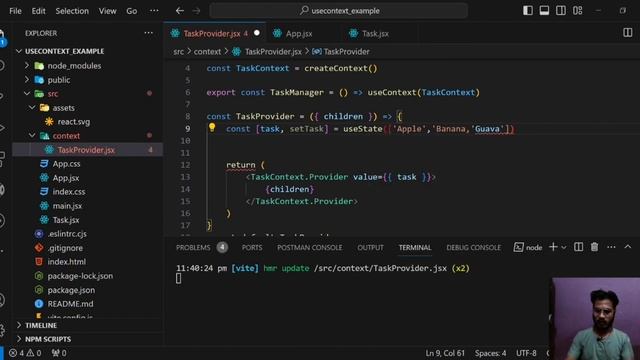
Task: Open the File menu
Action: pyautogui.click(x=16, y=11)
